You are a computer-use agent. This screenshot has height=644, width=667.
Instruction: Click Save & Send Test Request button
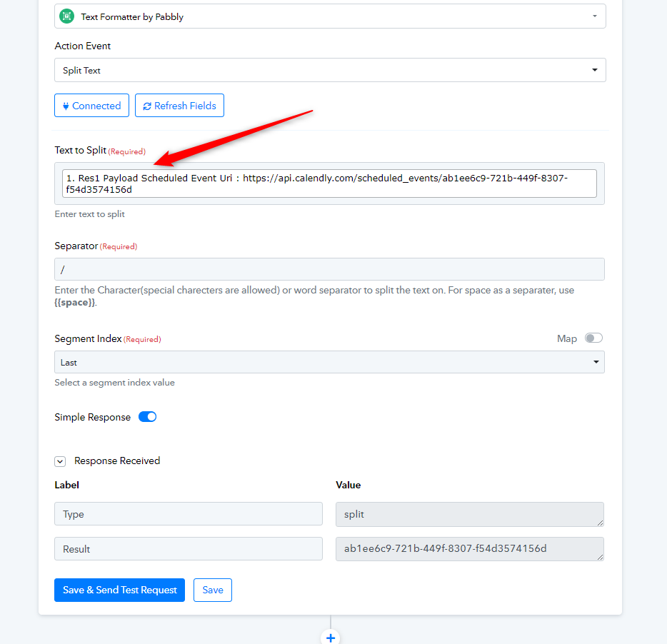[x=119, y=590]
